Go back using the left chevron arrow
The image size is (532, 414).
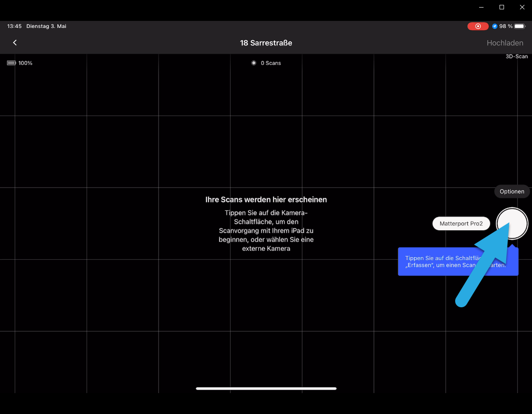(15, 43)
